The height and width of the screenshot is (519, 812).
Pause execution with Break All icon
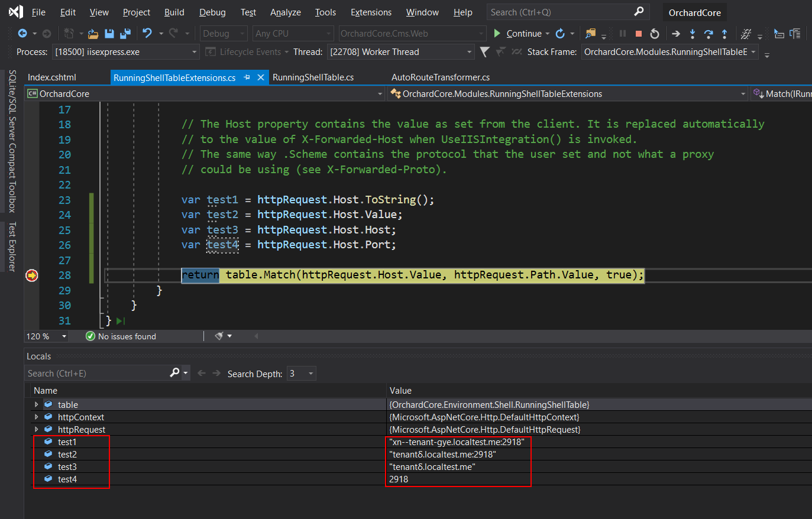point(622,34)
